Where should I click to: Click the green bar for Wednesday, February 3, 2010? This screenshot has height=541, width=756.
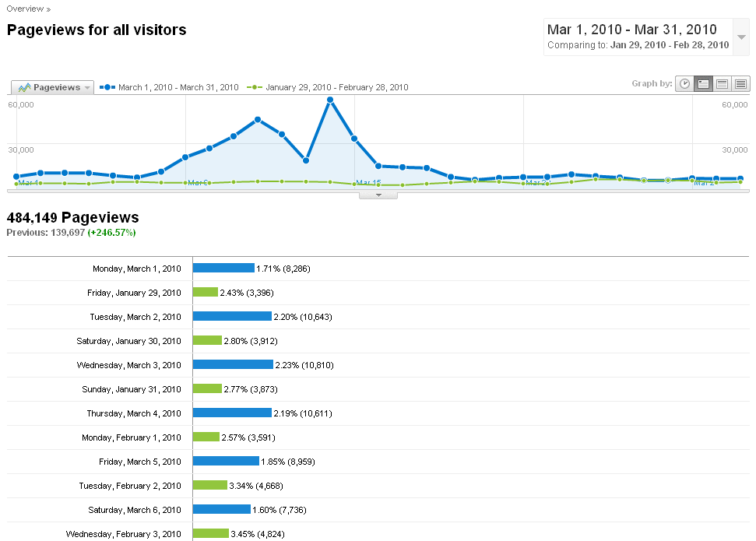pos(211,533)
